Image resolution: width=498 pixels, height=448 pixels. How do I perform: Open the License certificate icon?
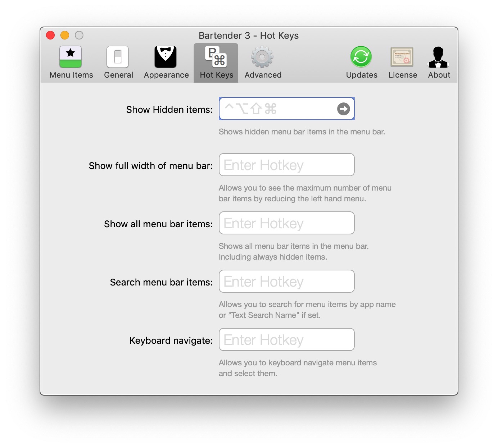tap(402, 57)
